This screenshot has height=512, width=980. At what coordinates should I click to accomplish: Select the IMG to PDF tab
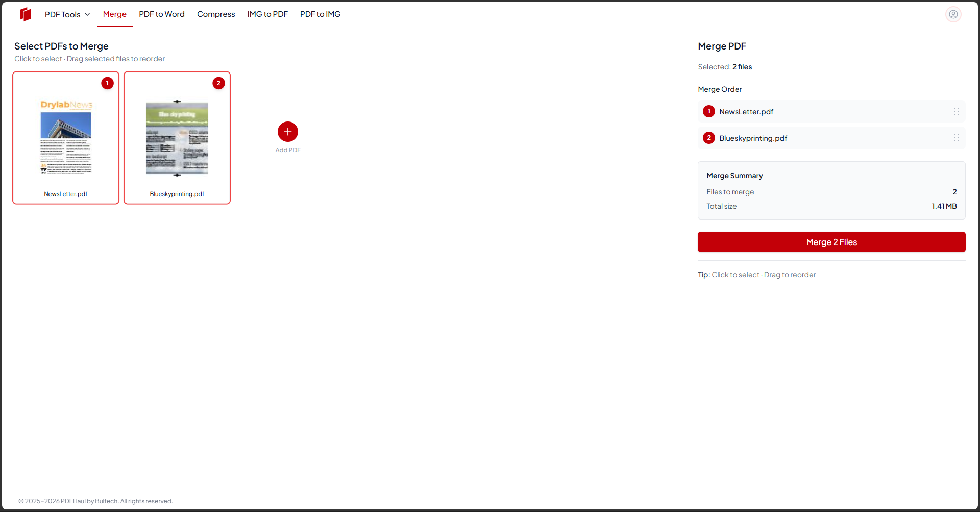267,14
